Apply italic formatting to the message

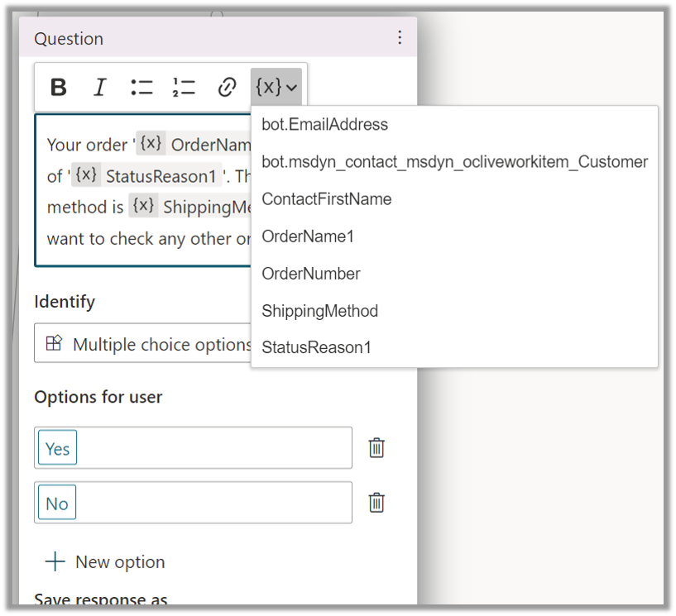(100, 87)
